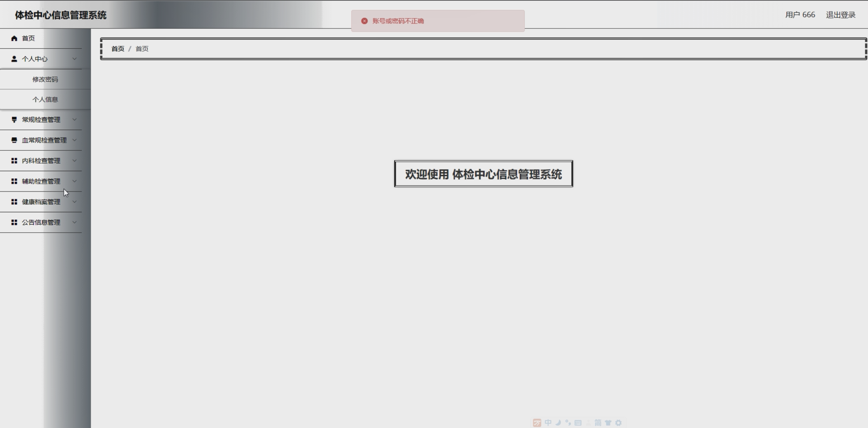This screenshot has width=868, height=428.
Task: Collapse the 个人中心 chevron
Action: [75, 59]
